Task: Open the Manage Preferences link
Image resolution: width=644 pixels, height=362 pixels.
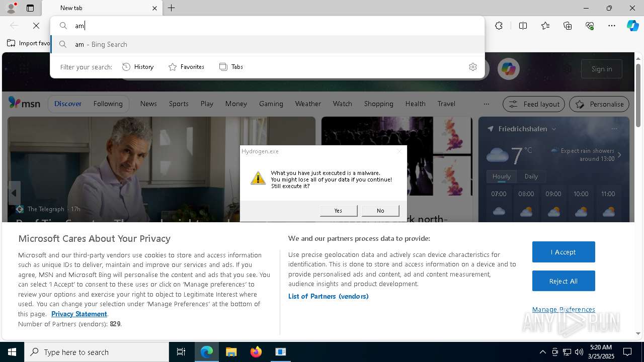Action: point(563,309)
